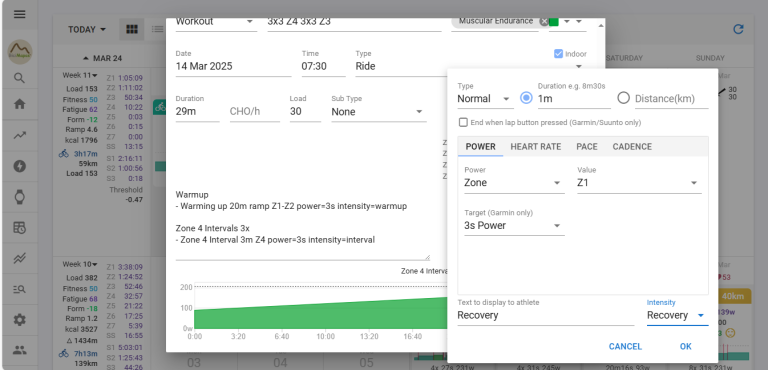
Task: Switch to calendar list view
Action: 157,29
